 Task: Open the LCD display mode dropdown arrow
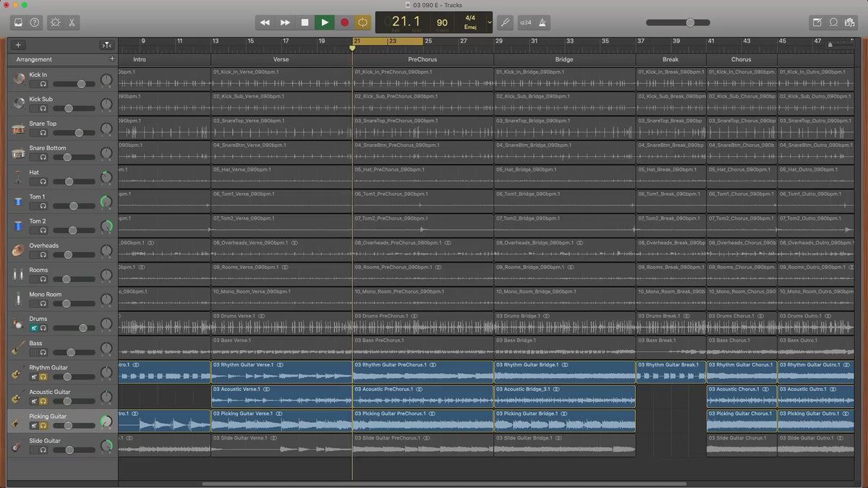490,22
